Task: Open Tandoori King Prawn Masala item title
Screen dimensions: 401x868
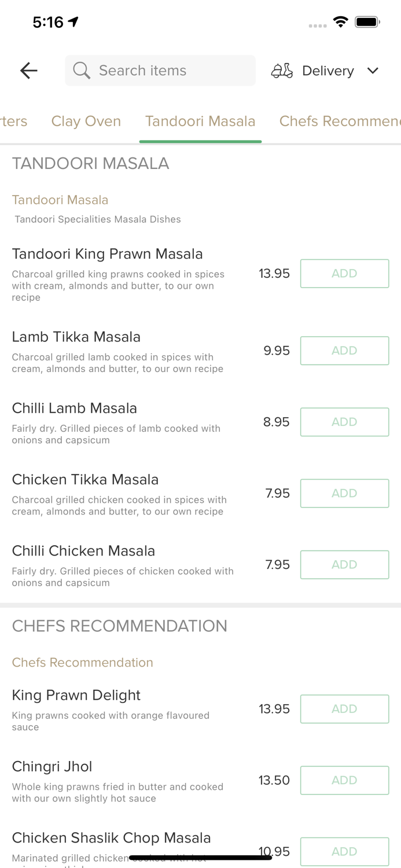Action: [108, 253]
